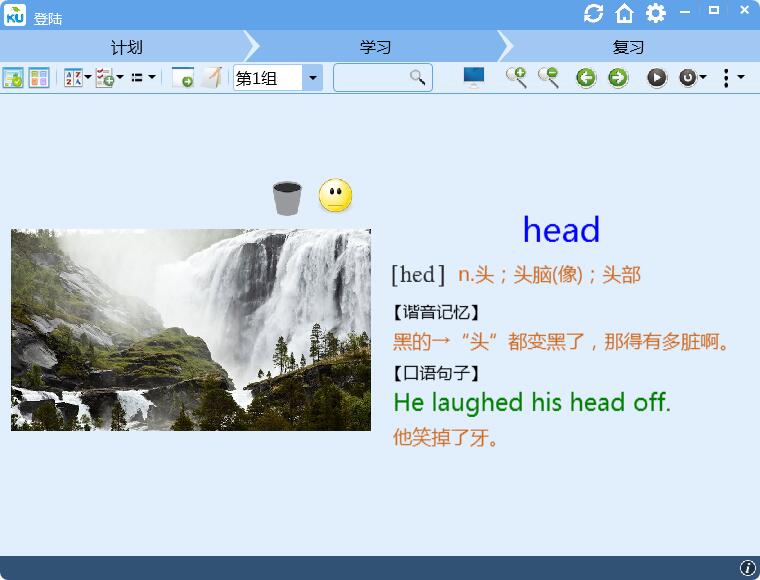
Task: Expand the bullet list dropdown arrow
Action: 152,77
